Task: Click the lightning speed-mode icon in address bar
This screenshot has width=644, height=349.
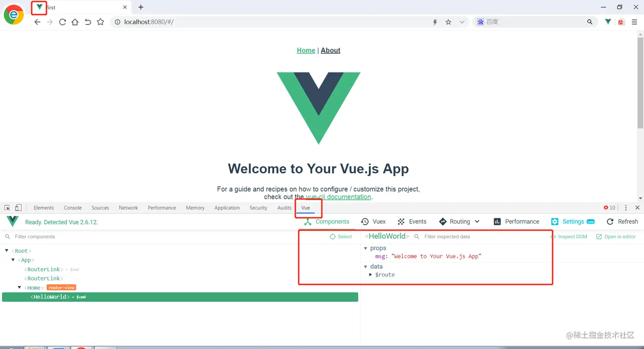Action: pyautogui.click(x=435, y=22)
